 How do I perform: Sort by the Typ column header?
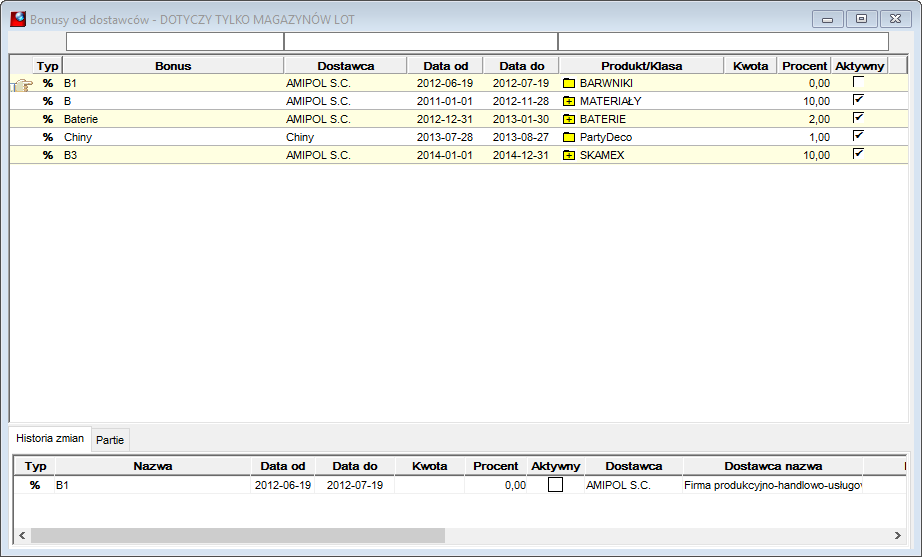point(48,66)
